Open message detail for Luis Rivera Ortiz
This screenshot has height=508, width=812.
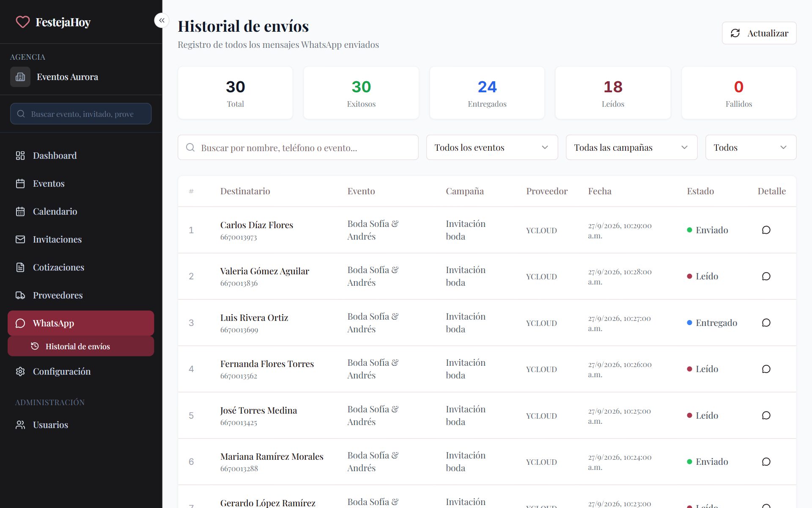coord(766,323)
